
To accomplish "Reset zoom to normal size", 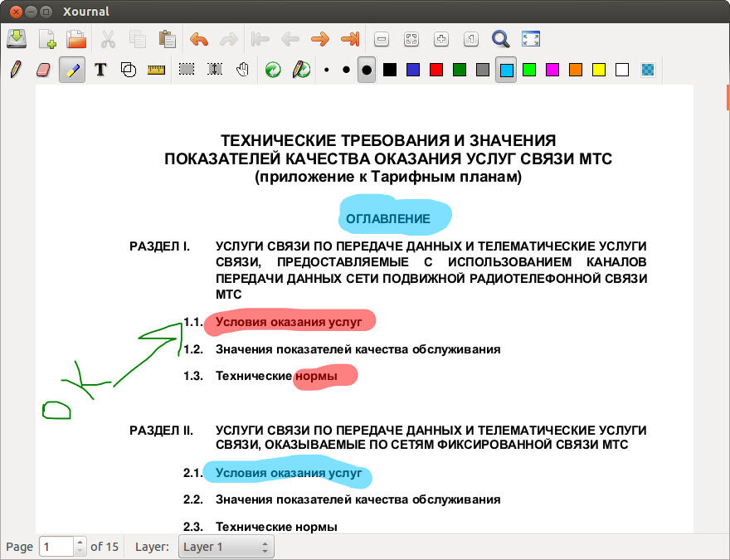I will tap(471, 39).
